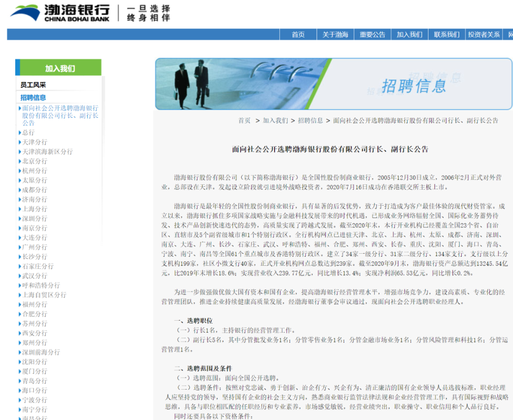Select the 招聘信息 sidebar section
The height and width of the screenshot is (420, 513).
[x=33, y=97]
